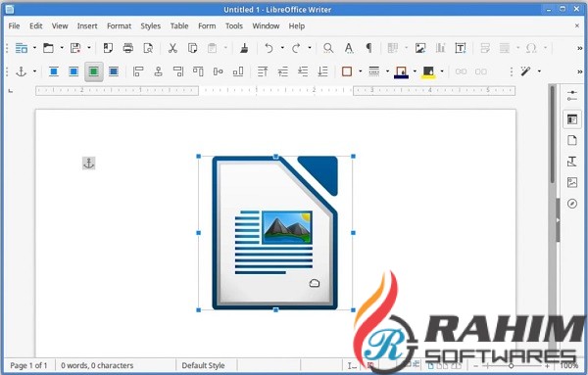Open the Sidebar Settings icon
This screenshot has height=375, width=588.
tap(572, 96)
